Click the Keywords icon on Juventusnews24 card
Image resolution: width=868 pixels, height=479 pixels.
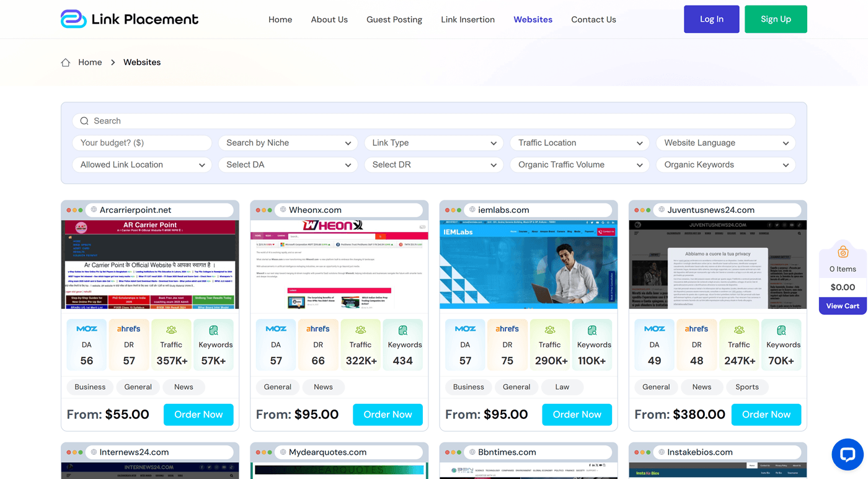pos(781,330)
